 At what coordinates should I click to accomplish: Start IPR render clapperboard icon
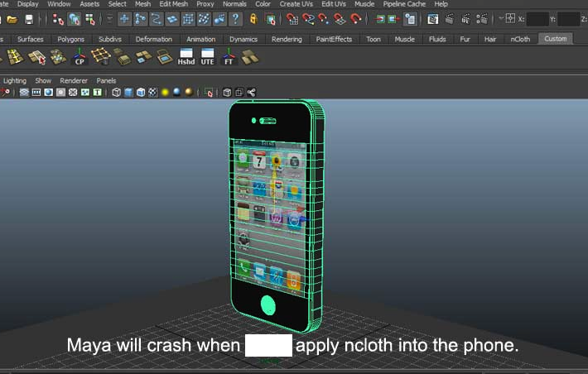(465, 19)
